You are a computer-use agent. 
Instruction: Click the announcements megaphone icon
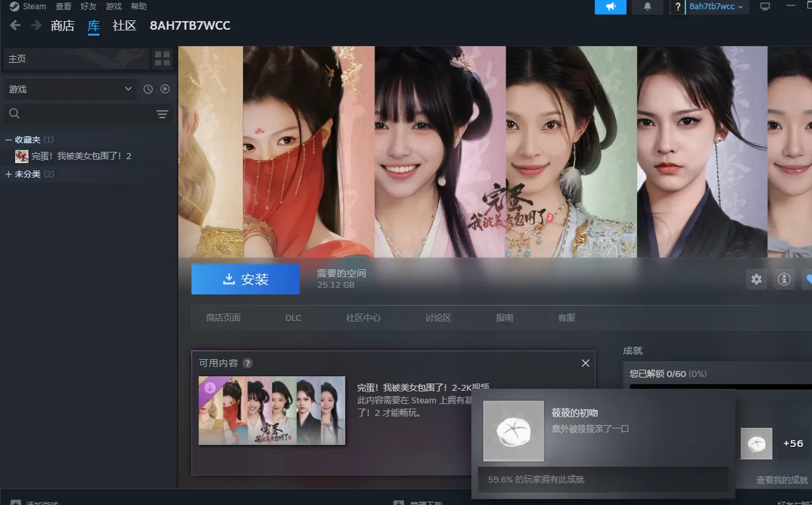610,7
